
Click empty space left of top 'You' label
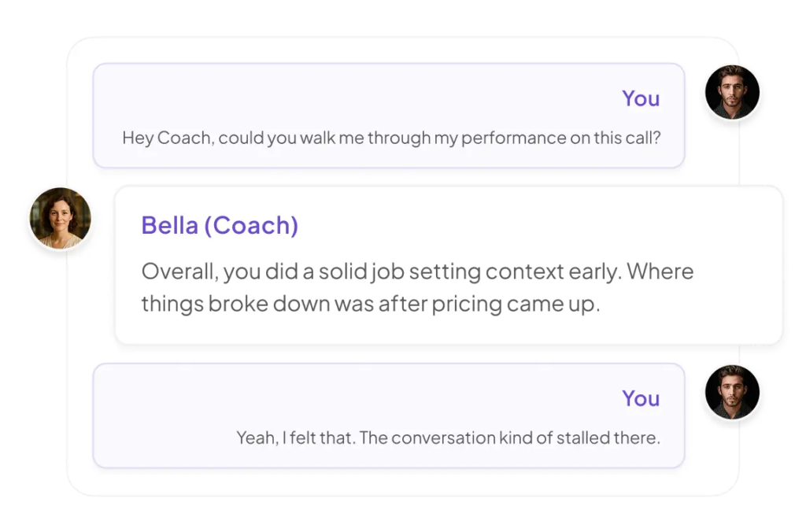(360, 98)
